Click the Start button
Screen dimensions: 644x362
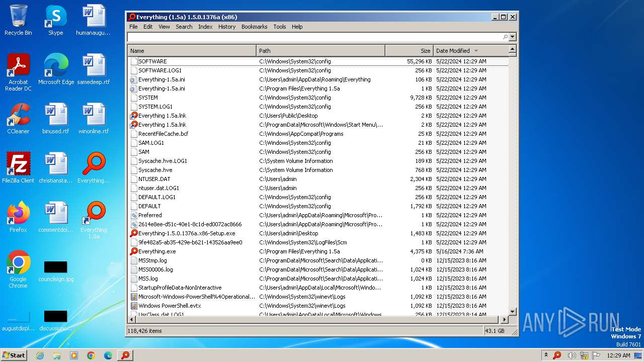(14, 355)
